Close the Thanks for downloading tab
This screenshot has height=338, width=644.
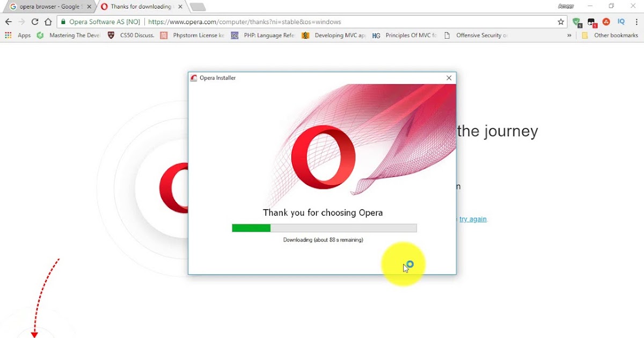(180, 7)
